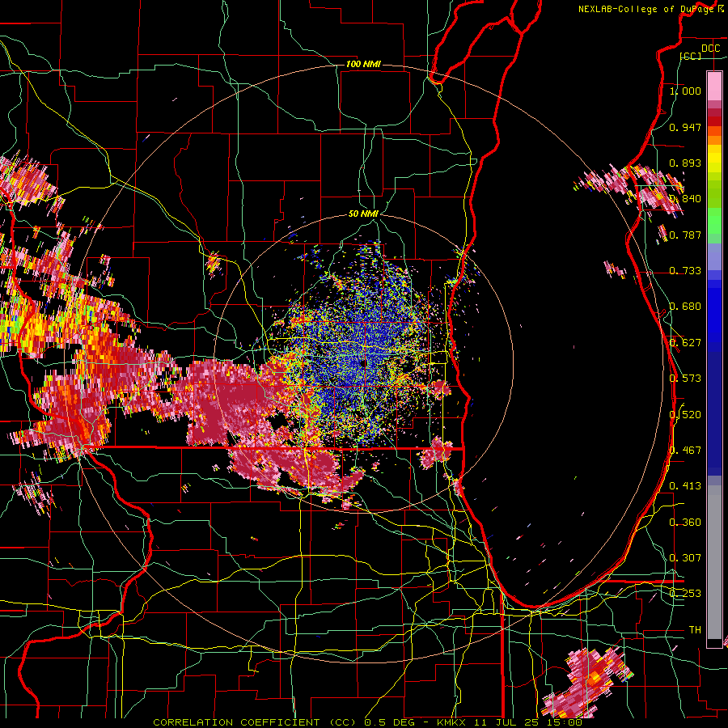The image size is (728, 728).
Task: Pick the periwinkle light-blue color bar segment
Action: click(714, 256)
